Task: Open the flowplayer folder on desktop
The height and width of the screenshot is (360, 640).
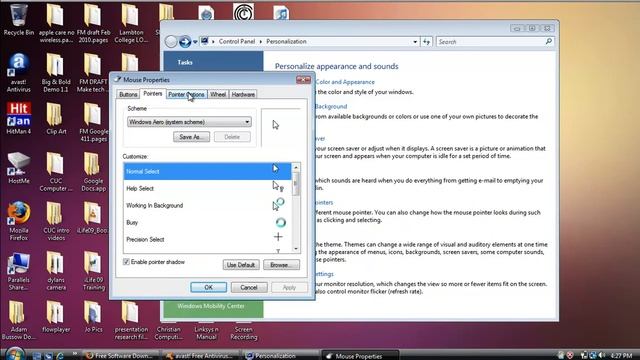Action: tap(56, 317)
